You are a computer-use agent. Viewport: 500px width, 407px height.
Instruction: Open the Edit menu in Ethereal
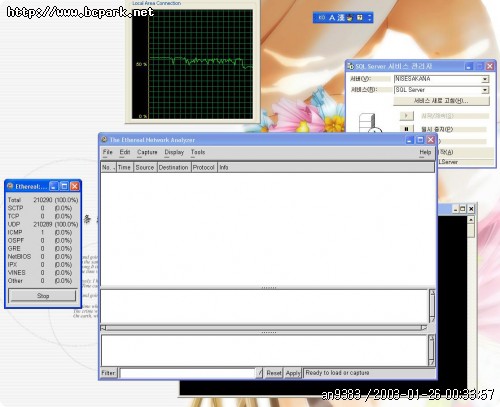[125, 152]
